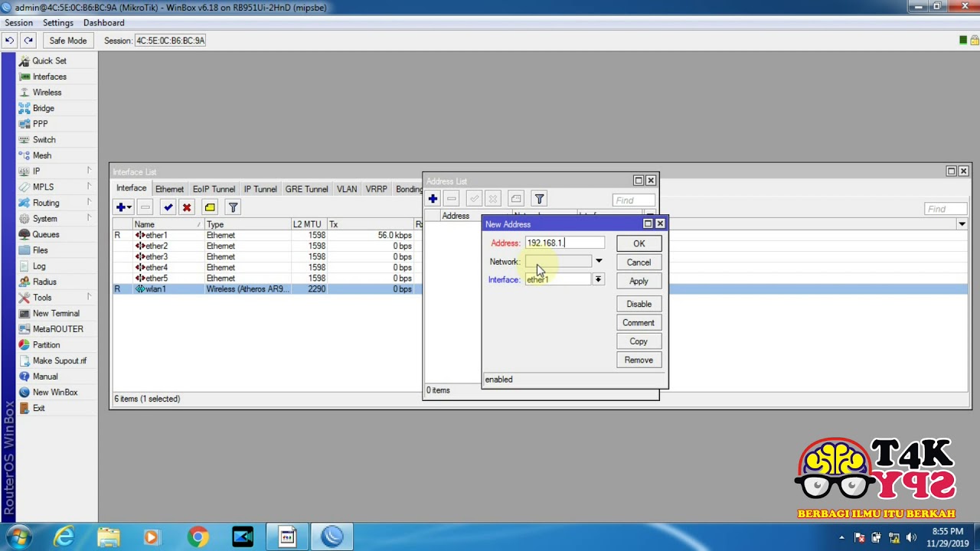Expand the Tools submenu arrow
The image size is (980, 551).
89,297
